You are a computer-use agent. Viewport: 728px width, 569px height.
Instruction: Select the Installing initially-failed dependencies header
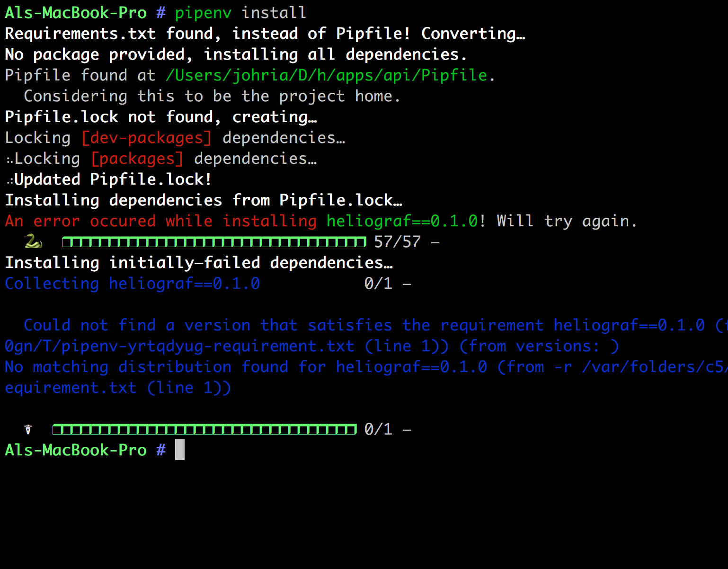point(199,262)
